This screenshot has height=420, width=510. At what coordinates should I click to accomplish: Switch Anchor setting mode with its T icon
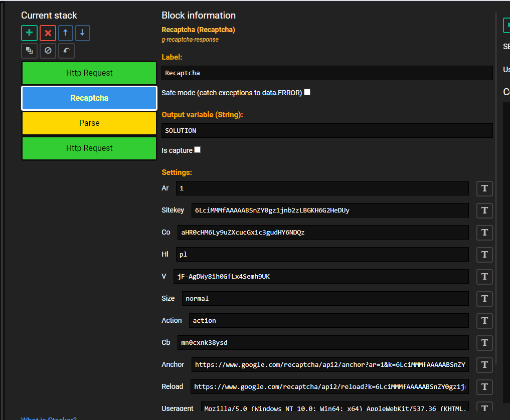484,365
